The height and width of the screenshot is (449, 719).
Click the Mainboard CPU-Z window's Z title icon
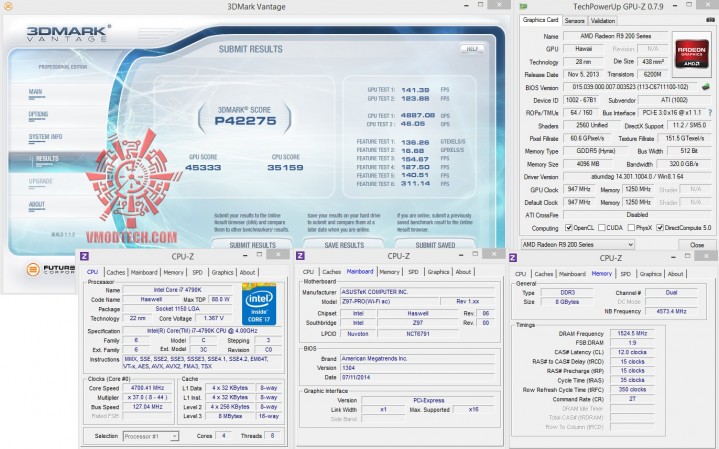pos(300,256)
